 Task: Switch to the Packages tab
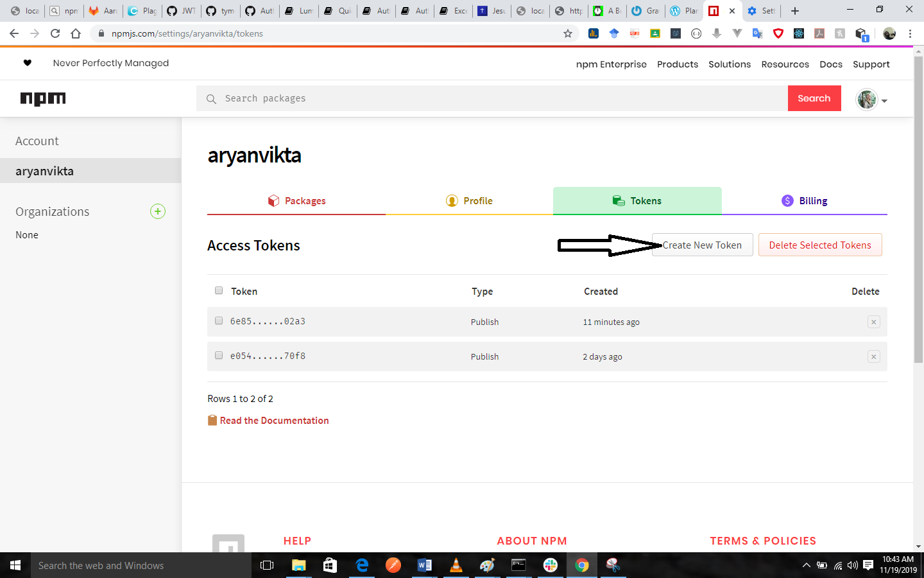coord(296,201)
